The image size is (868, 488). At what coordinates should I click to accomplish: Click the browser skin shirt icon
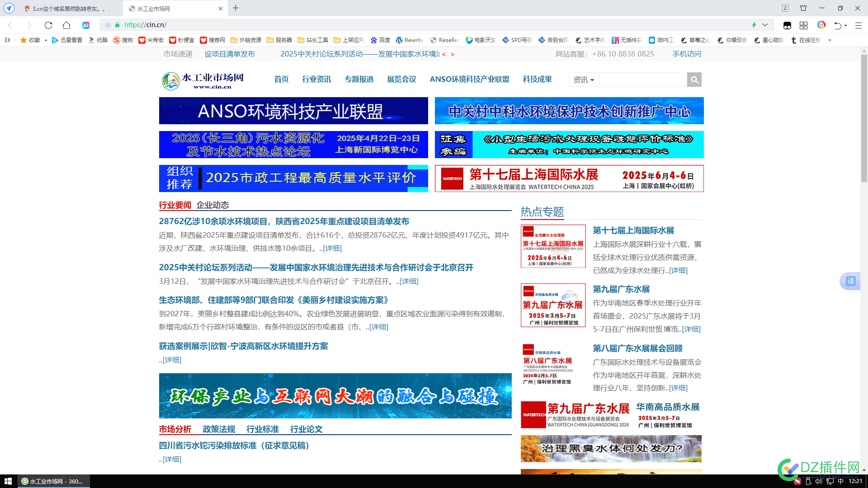point(803,8)
